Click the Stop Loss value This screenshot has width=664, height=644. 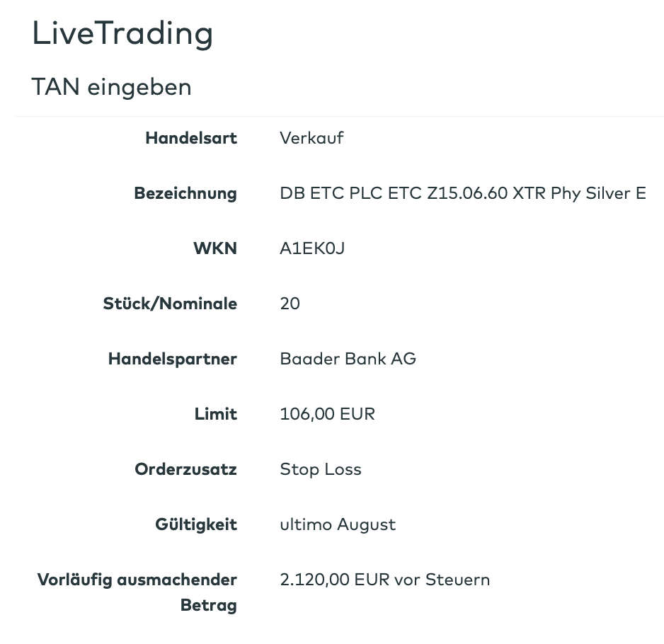pyautogui.click(x=321, y=469)
